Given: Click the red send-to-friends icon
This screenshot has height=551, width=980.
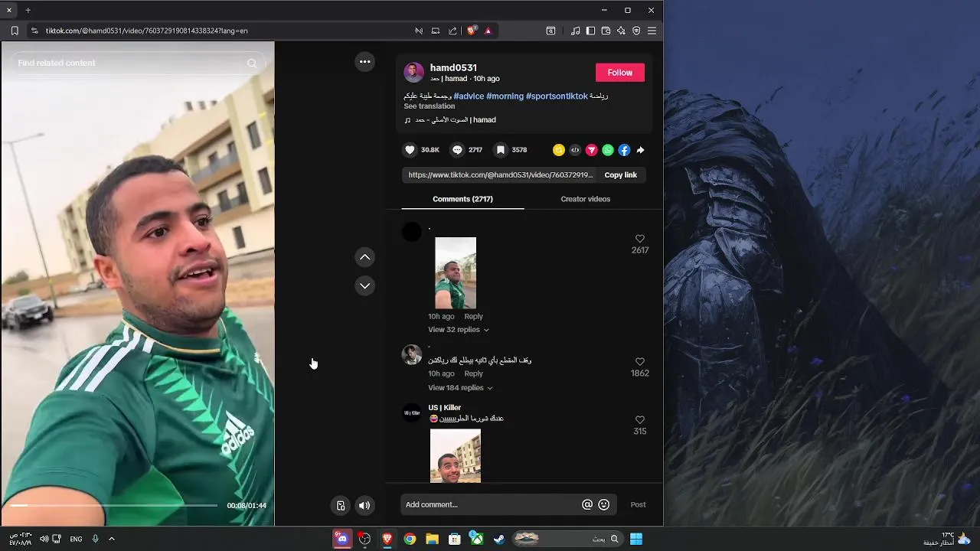Looking at the screenshot, I should coord(591,150).
